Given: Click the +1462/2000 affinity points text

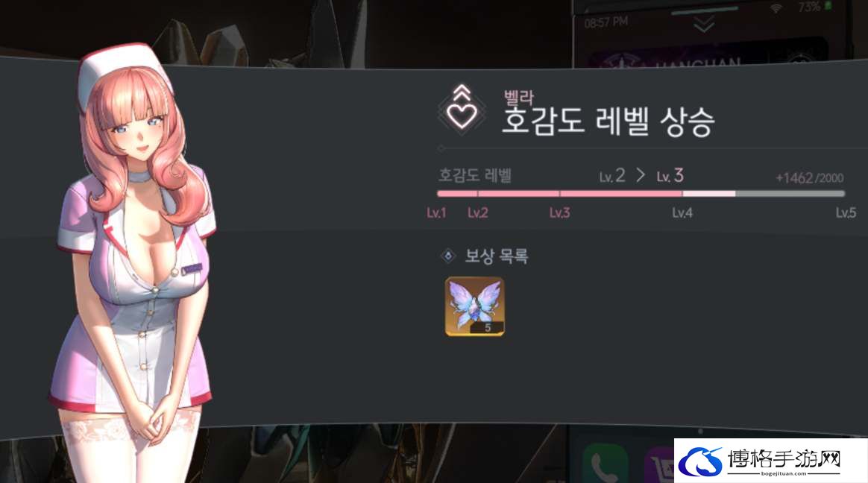Looking at the screenshot, I should tap(809, 177).
